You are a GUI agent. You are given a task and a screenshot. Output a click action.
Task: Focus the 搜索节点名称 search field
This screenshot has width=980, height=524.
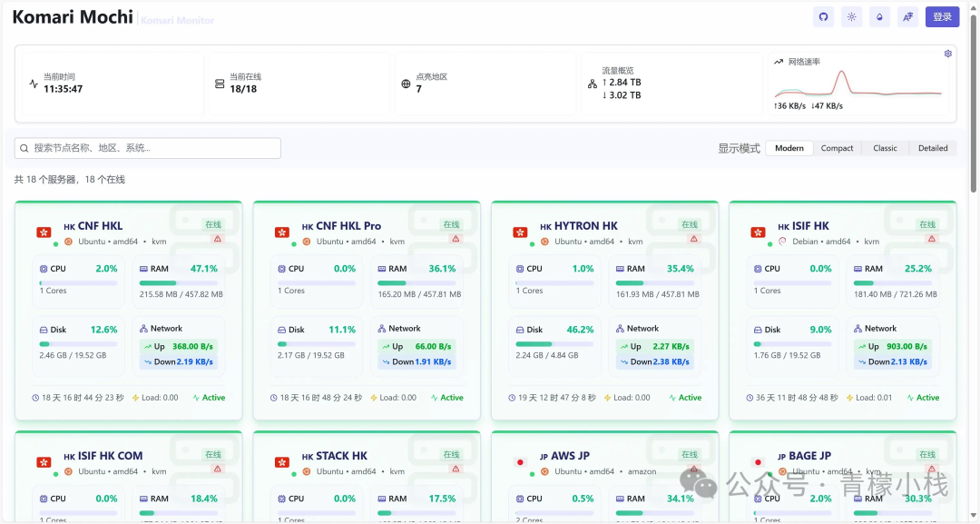pyautogui.click(x=148, y=148)
